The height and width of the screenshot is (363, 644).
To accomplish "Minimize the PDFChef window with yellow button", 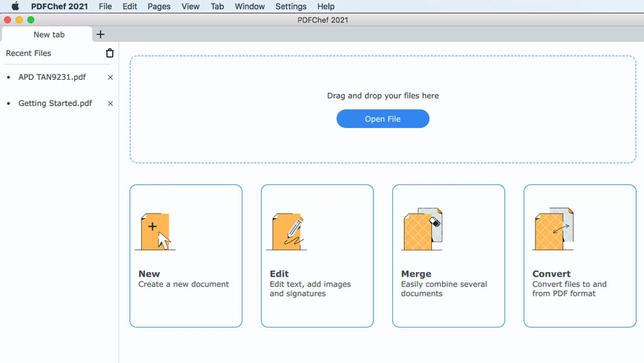I will coord(19,20).
